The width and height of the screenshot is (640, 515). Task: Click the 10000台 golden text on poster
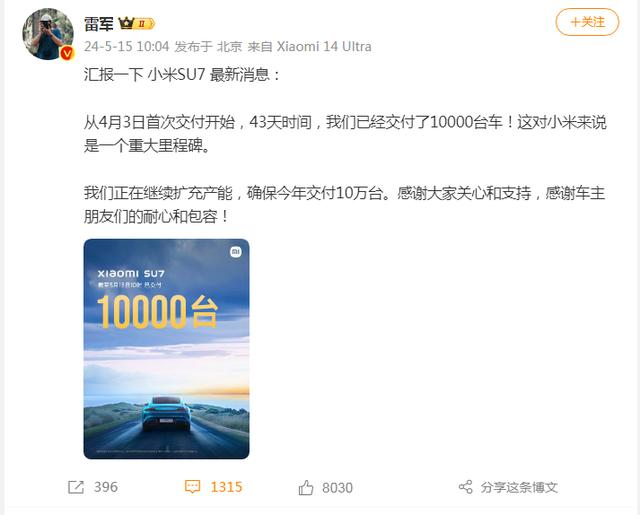pyautogui.click(x=157, y=312)
